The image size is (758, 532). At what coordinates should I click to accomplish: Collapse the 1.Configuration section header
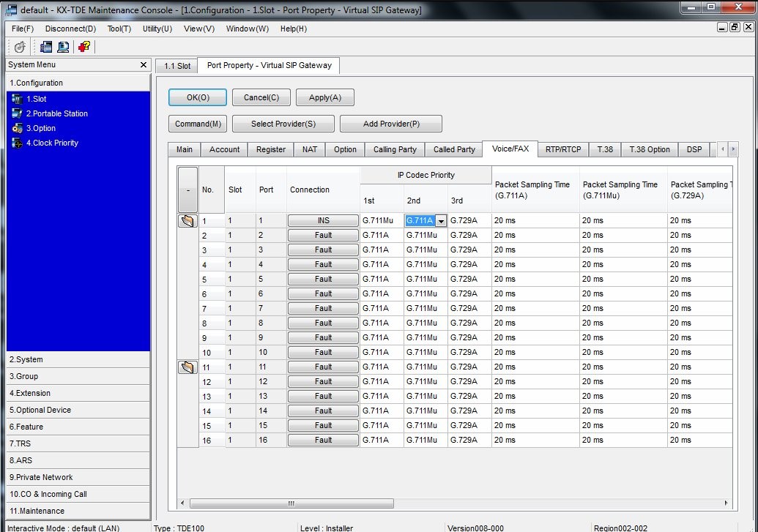(x=78, y=83)
